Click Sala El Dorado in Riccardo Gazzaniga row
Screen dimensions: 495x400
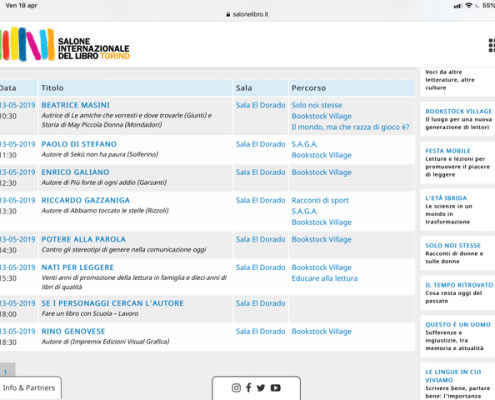[260, 200]
